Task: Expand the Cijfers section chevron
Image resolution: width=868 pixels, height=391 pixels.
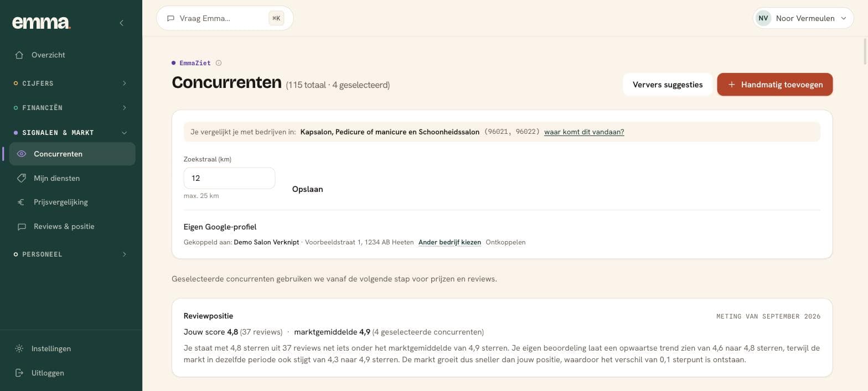Action: 124,84
